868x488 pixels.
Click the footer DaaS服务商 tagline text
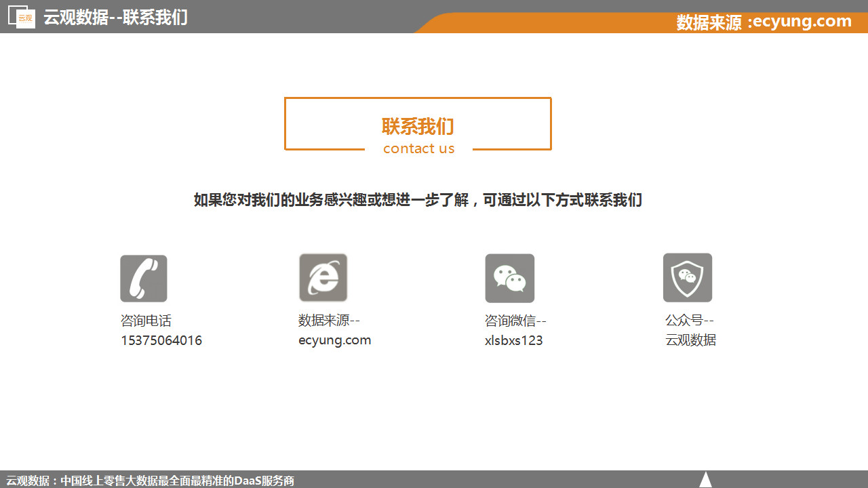coord(151,481)
